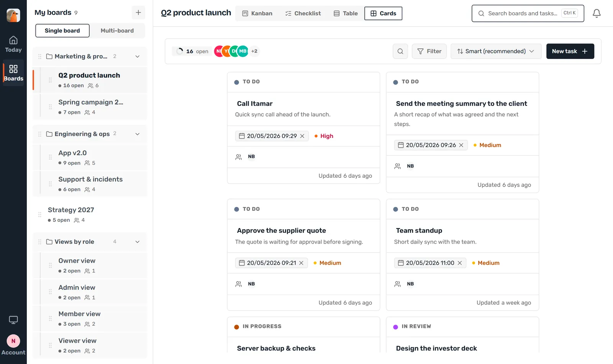Screen dimensions: 613x364
Task: Open TO DO status on Call Itamar card
Action: coord(247,82)
